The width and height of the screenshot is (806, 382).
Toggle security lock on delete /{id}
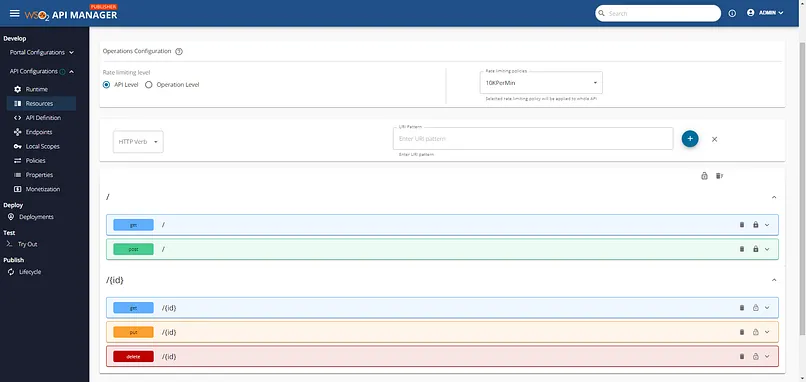click(756, 356)
